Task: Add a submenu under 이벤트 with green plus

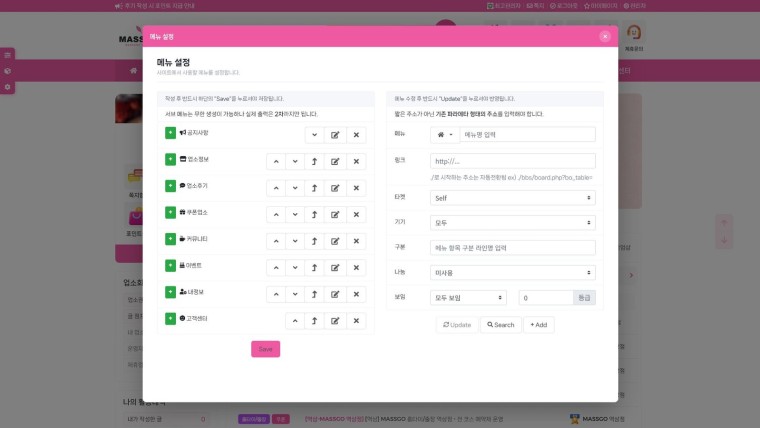Action: tap(170, 266)
